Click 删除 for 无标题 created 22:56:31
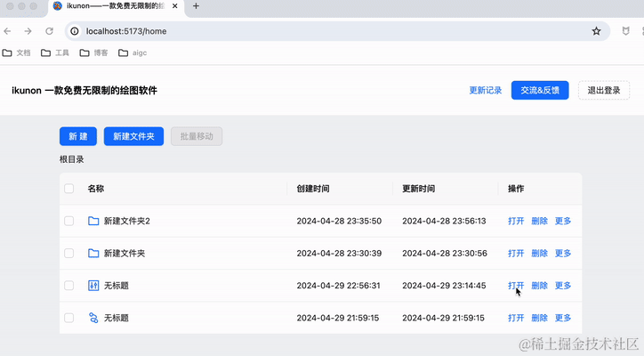The width and height of the screenshot is (644, 356). tap(540, 286)
